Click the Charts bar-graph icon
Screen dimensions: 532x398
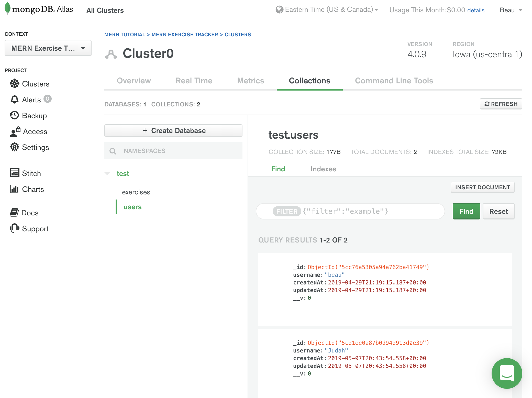14,189
